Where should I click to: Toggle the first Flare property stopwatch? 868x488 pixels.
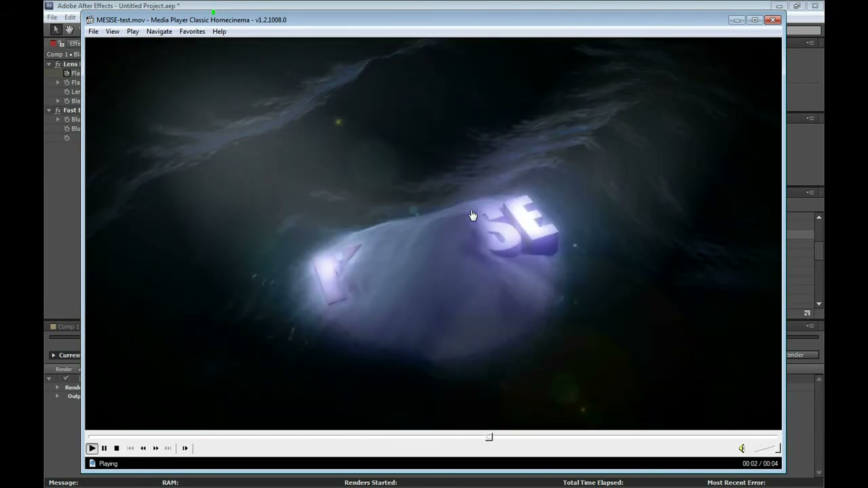pos(66,73)
